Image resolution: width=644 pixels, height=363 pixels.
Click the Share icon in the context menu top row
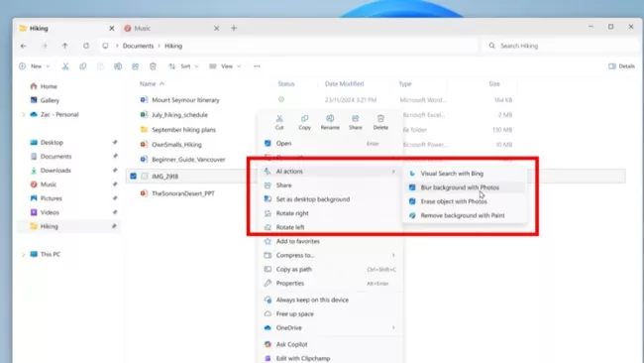356,122
